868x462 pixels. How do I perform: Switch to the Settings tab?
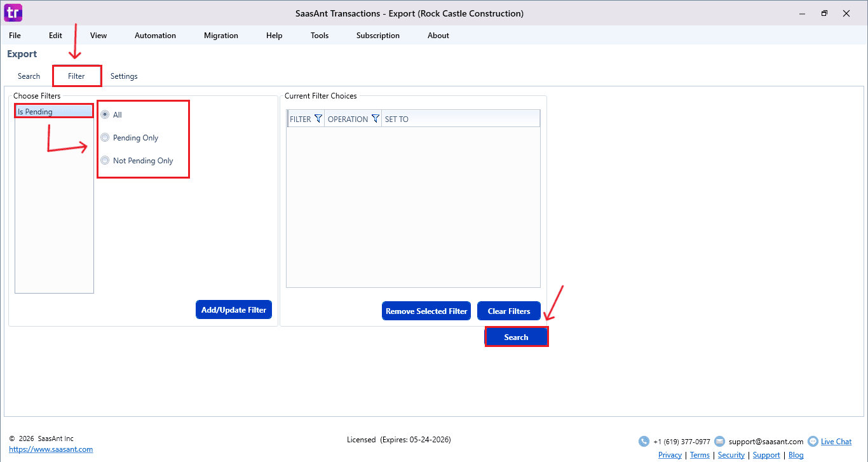tap(124, 76)
